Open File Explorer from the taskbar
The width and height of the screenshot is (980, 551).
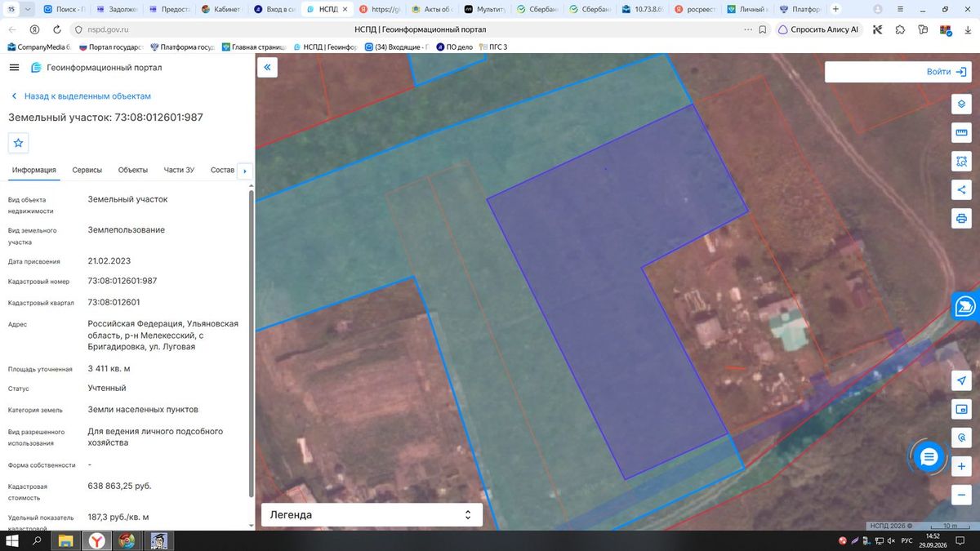coord(66,541)
